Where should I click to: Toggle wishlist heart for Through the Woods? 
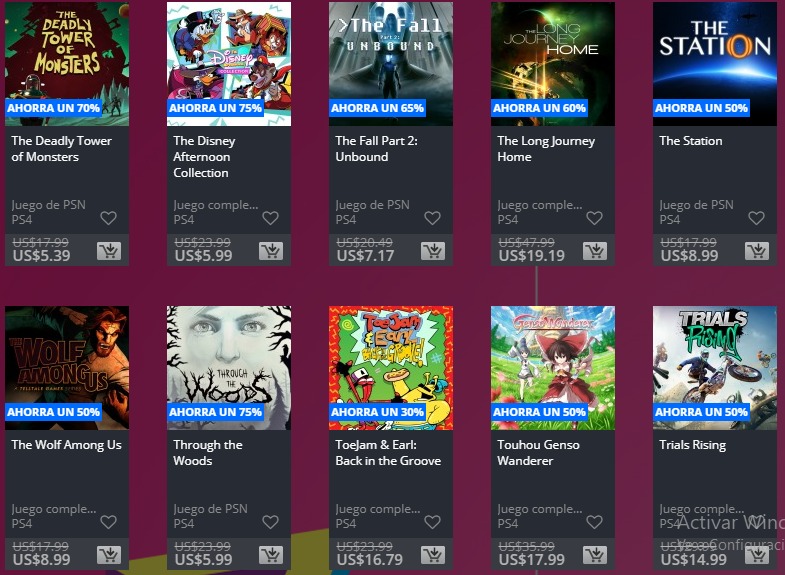click(x=270, y=522)
